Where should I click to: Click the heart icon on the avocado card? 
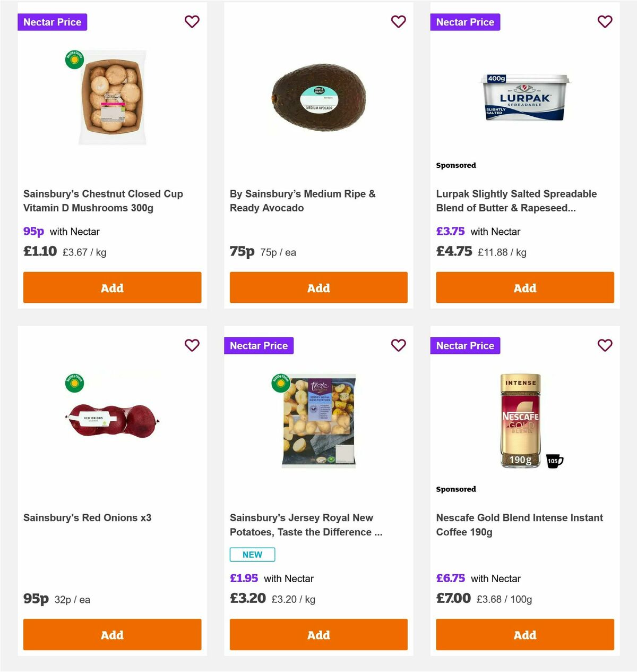coord(398,22)
